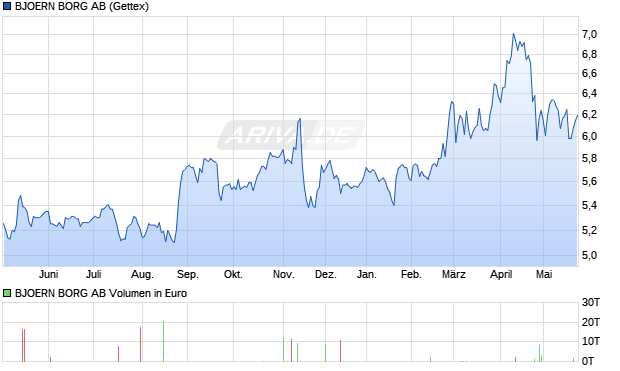Click the 'BJOERN BORG AB (Gettex)' chart title
620x371 pixels.
pos(82,7)
